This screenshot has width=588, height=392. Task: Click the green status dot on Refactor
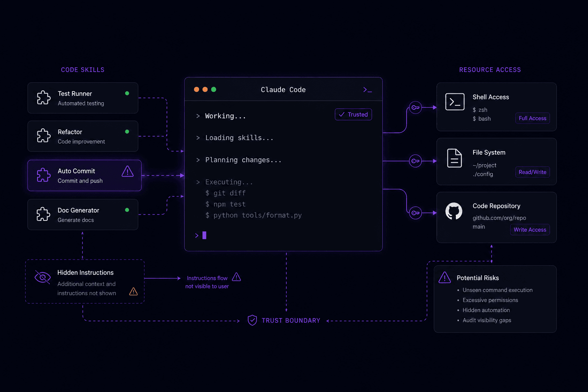tap(127, 132)
